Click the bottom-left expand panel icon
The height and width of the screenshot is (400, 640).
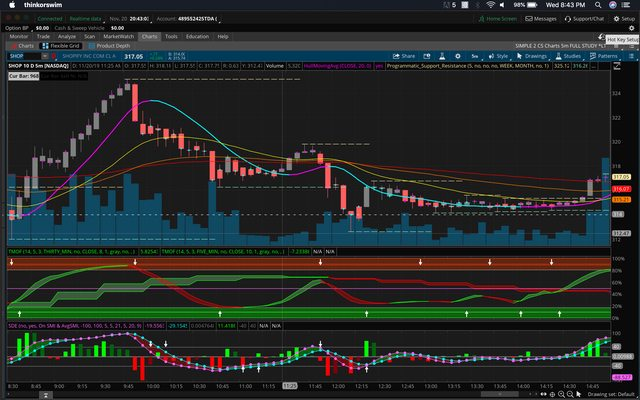click(46, 396)
